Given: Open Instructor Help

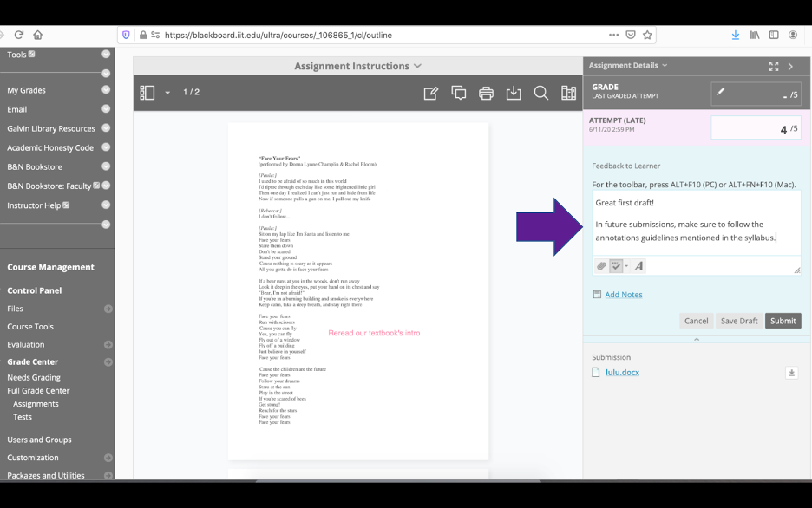Looking at the screenshot, I should point(34,205).
